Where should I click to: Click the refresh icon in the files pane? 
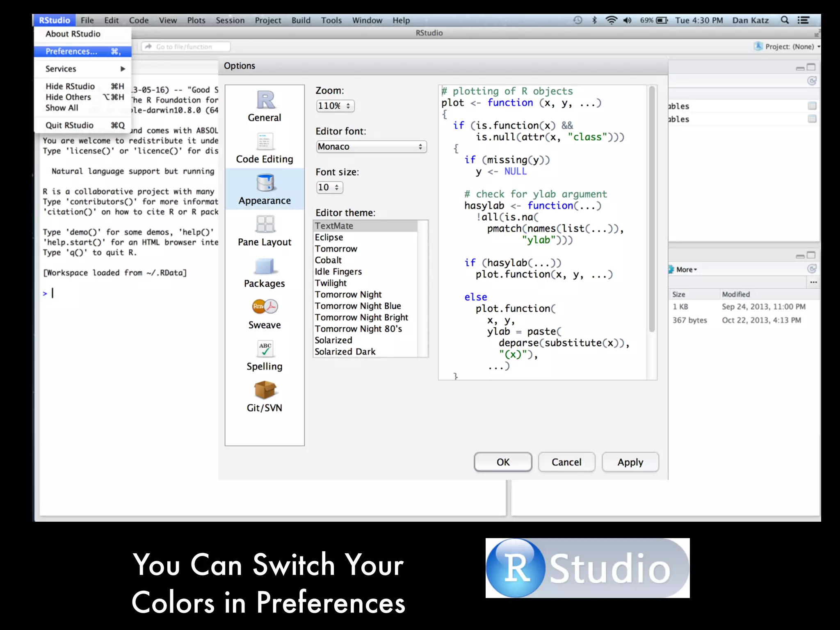click(x=811, y=269)
